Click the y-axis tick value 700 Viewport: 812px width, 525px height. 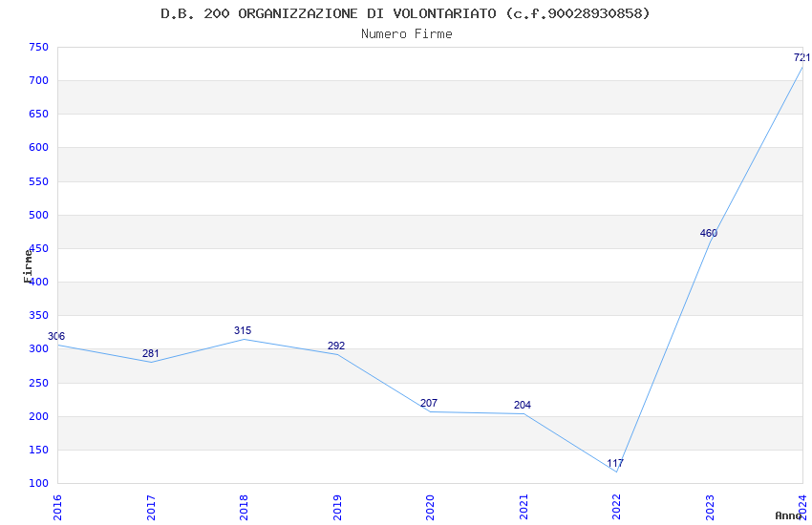(39, 80)
